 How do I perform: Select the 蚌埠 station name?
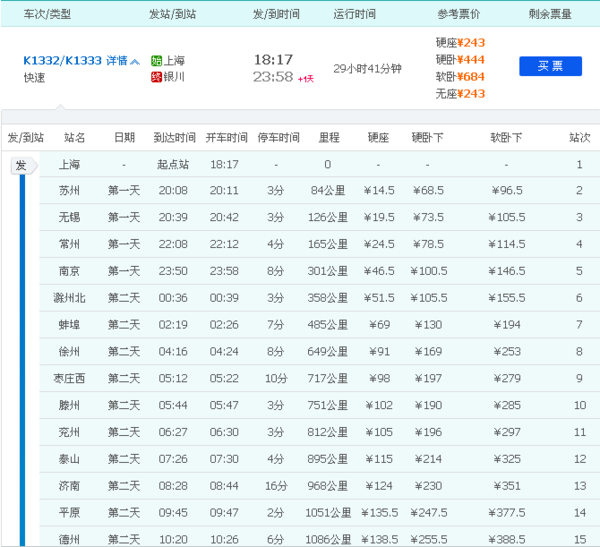(69, 325)
